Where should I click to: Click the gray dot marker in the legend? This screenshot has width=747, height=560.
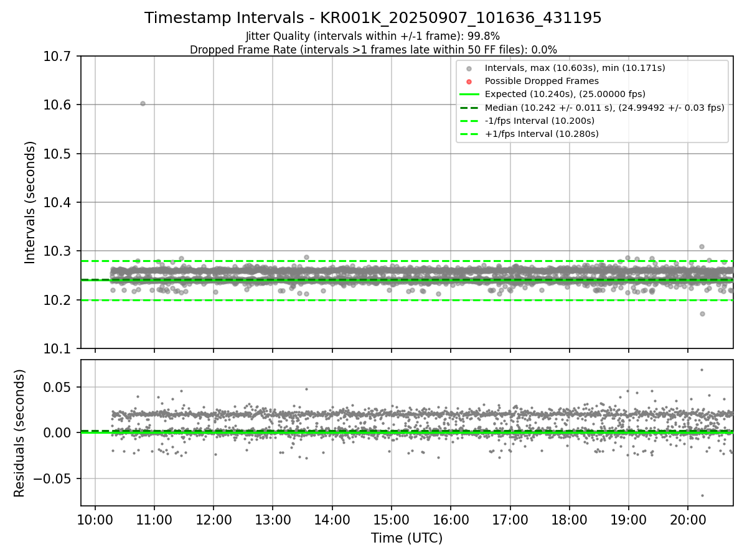tap(469, 68)
